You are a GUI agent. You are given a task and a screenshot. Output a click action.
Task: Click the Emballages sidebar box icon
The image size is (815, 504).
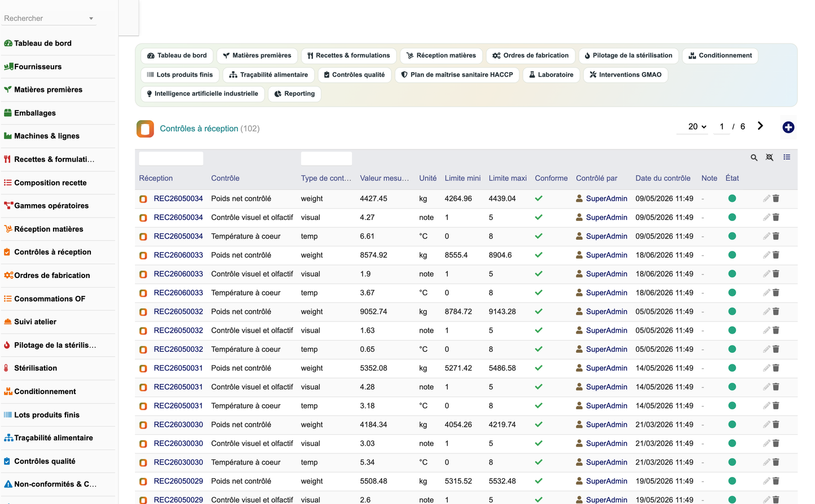[8, 113]
